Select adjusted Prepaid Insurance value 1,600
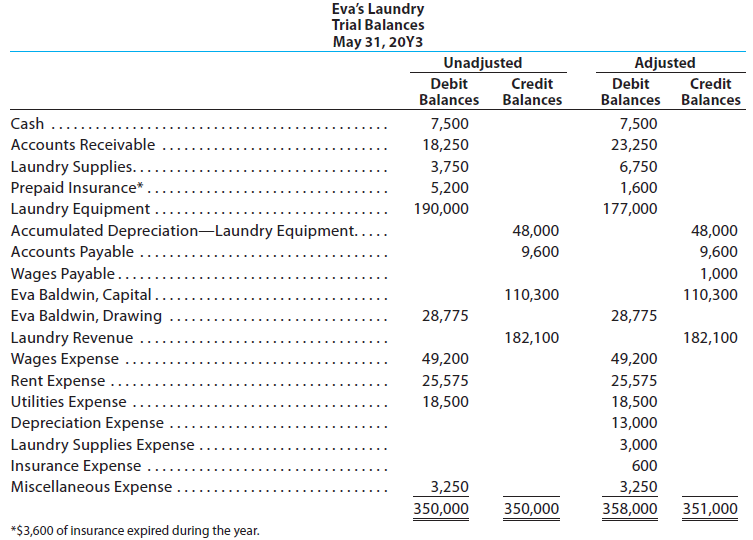Screen dimensions: 753x540 pyautogui.click(x=638, y=188)
